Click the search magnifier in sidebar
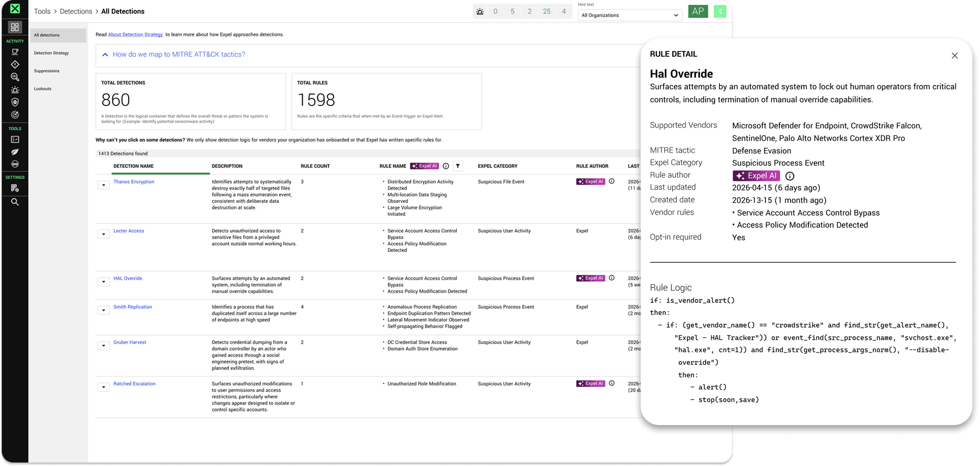Image resolution: width=980 pixels, height=466 pixels. pyautogui.click(x=15, y=202)
